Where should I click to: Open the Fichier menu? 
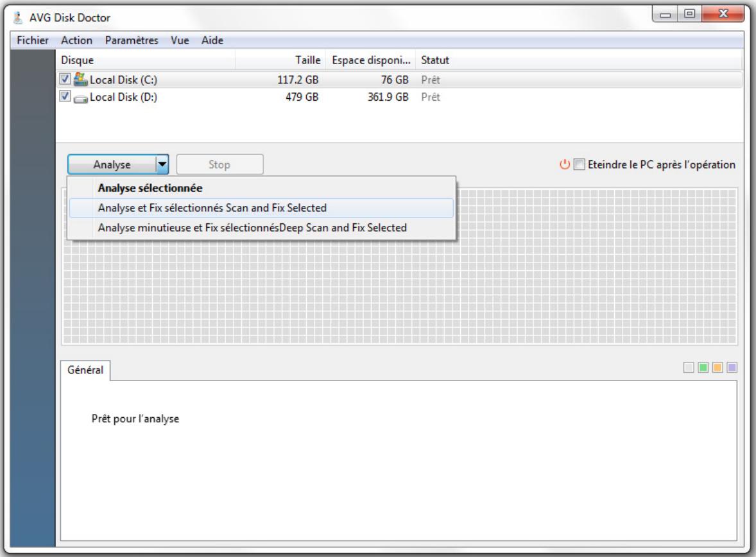coord(33,40)
